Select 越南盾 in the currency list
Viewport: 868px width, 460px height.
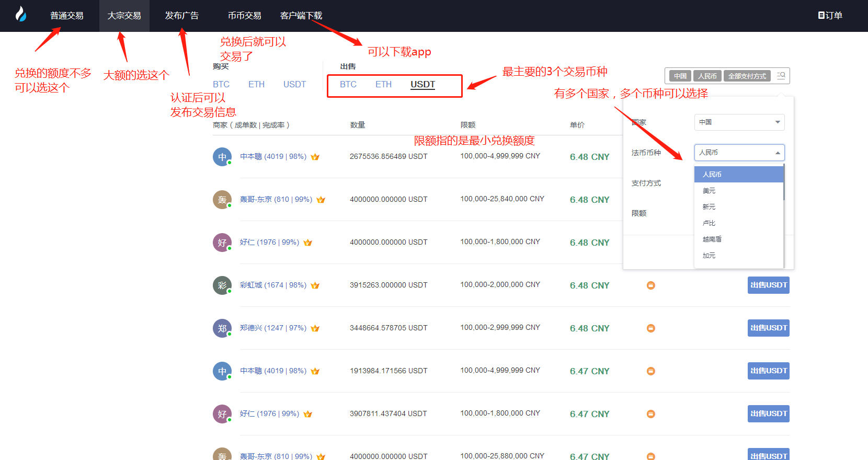(738, 239)
